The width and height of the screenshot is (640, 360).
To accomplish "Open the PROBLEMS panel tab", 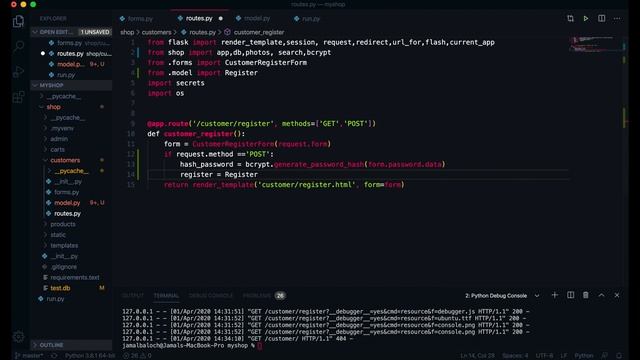I will coord(257,296).
